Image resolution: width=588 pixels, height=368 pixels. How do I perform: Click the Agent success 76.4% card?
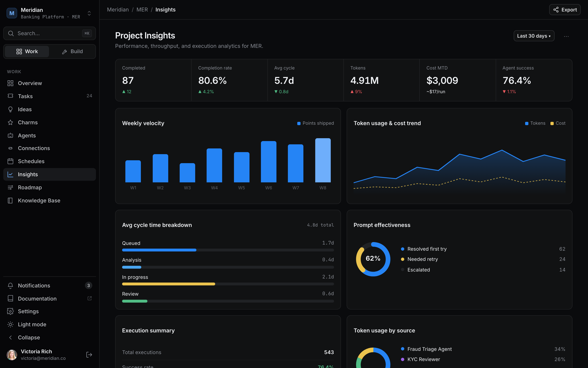(x=534, y=80)
